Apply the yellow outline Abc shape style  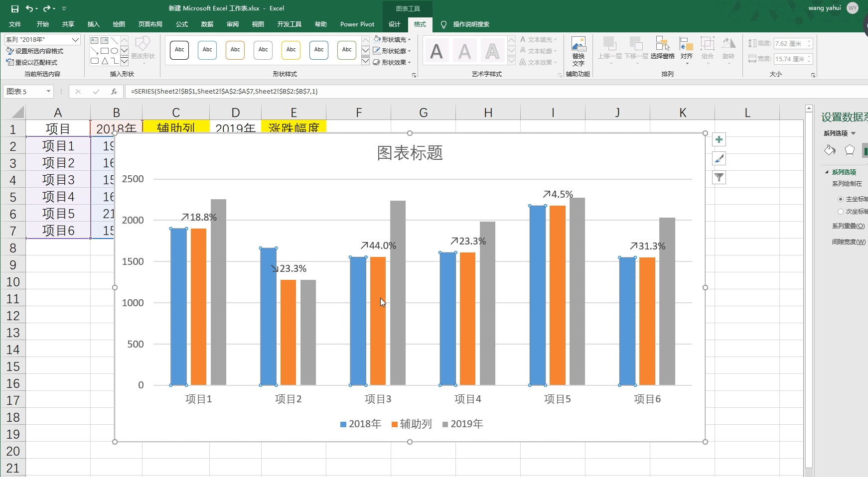(291, 50)
